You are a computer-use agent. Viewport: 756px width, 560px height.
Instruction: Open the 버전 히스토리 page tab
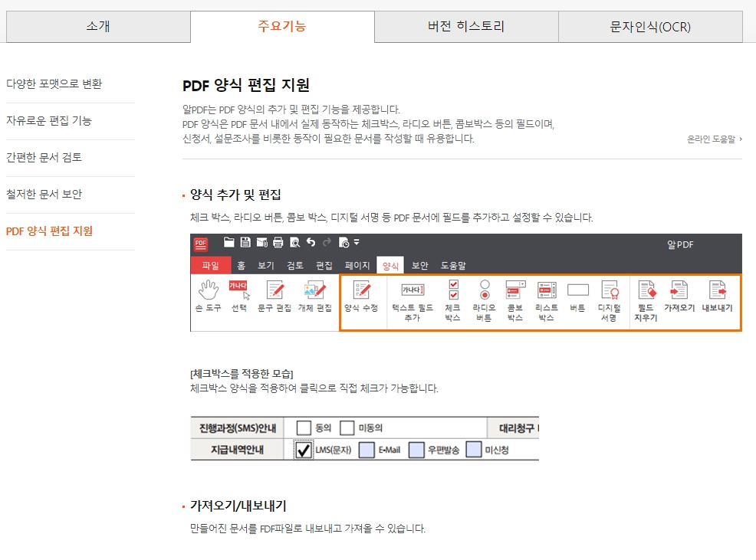coord(466,27)
